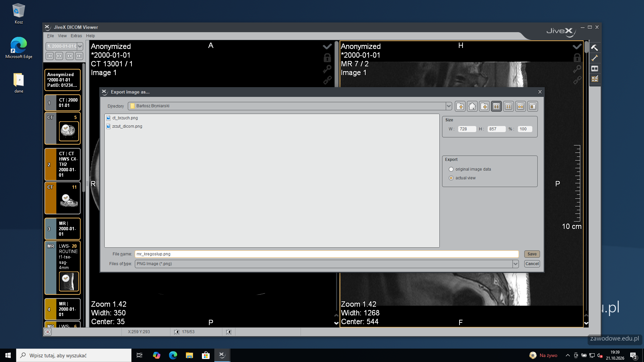Viewport: 644px width, 362px height.
Task: Select CT series thumbnail with 11 images
Action: click(69, 200)
